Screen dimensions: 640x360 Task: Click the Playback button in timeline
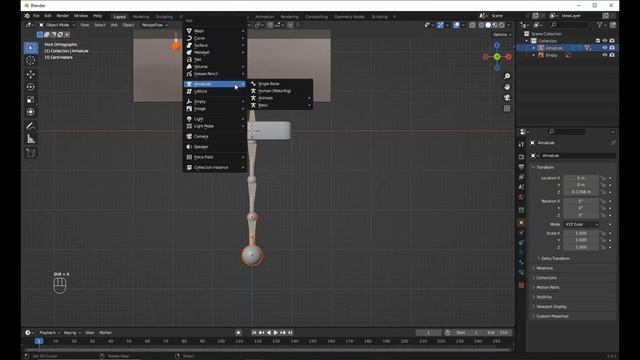(x=49, y=333)
